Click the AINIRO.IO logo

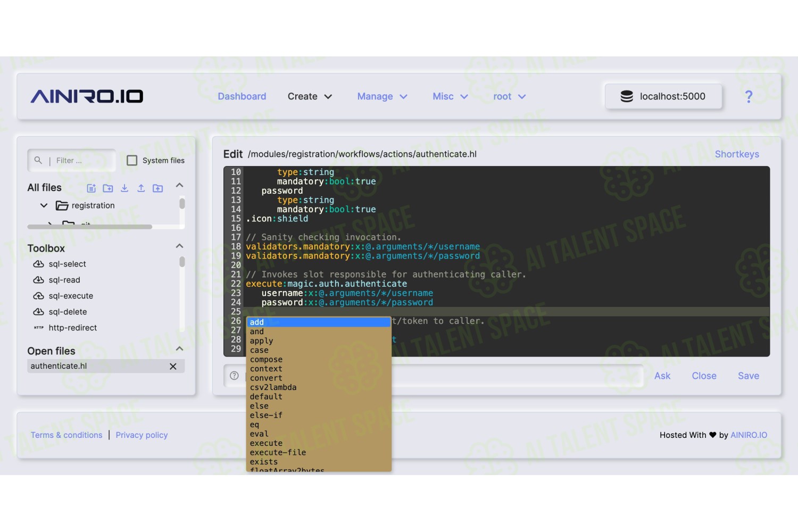tap(87, 96)
